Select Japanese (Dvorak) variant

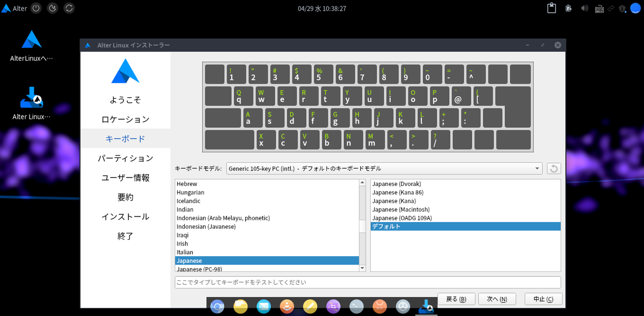[465, 184]
